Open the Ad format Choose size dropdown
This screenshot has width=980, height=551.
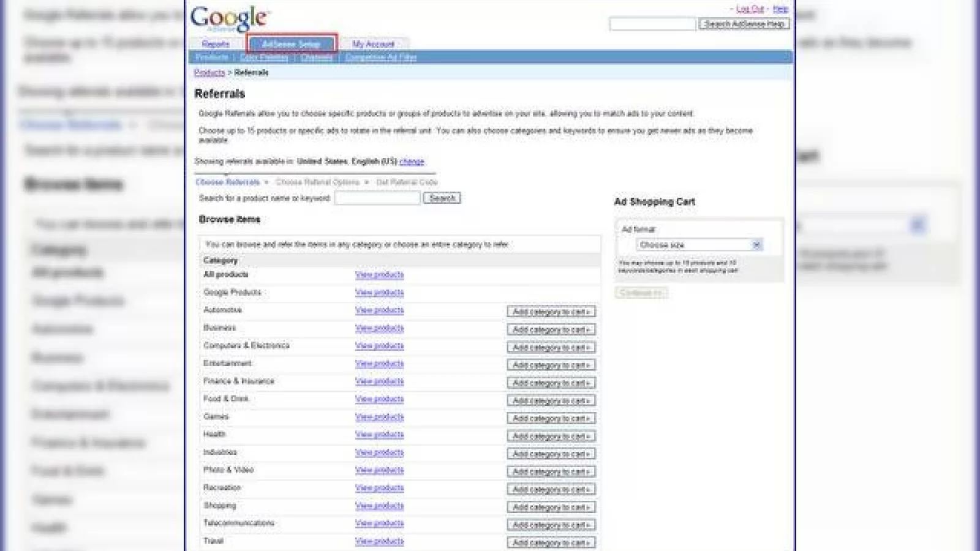click(x=699, y=245)
